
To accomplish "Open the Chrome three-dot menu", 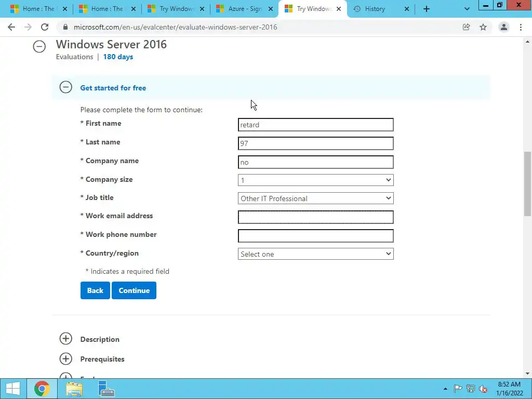I will click(521, 27).
